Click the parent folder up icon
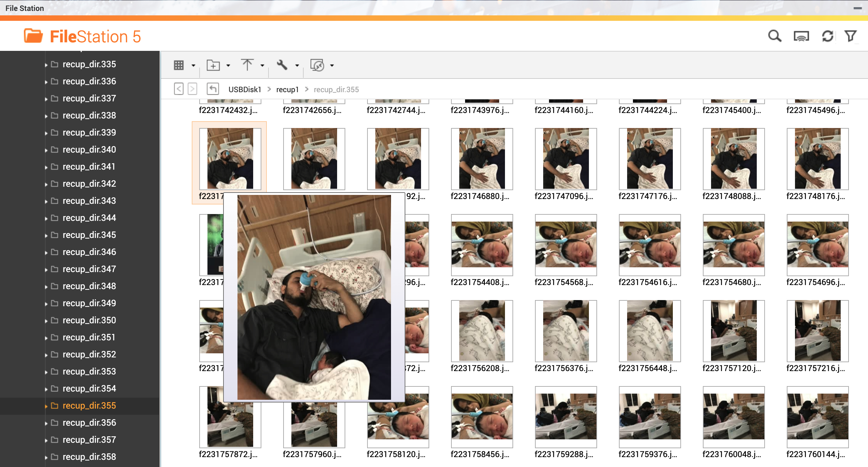The height and width of the screenshot is (467, 868). click(213, 89)
